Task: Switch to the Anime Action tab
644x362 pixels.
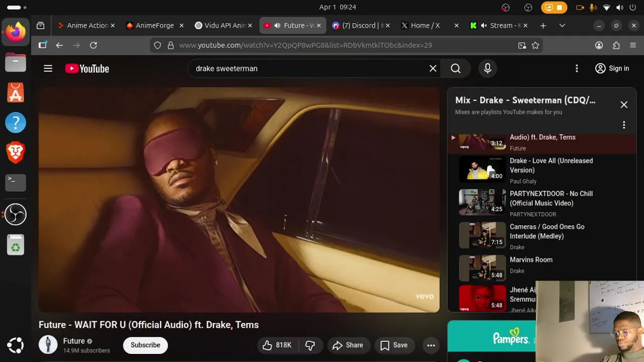Action: [x=86, y=26]
